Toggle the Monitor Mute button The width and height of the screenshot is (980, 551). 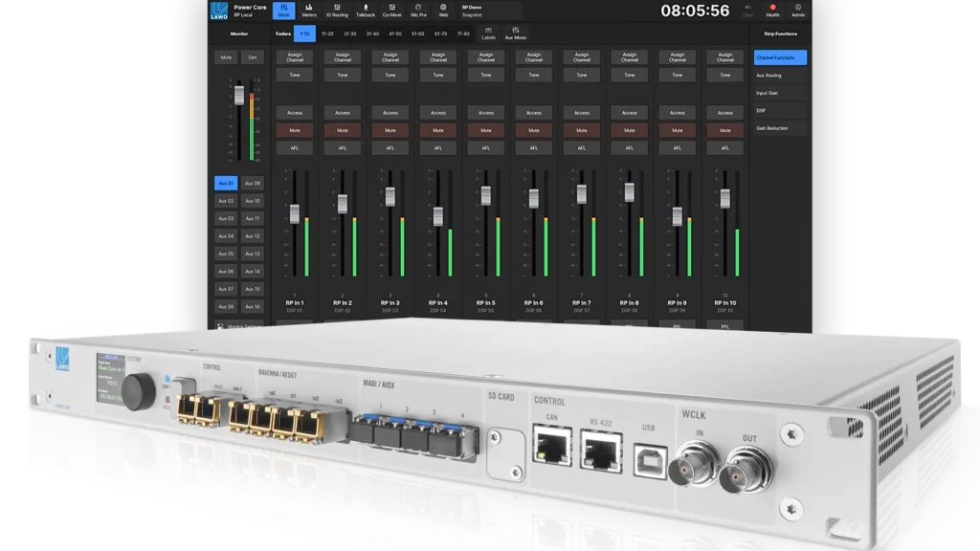point(226,57)
